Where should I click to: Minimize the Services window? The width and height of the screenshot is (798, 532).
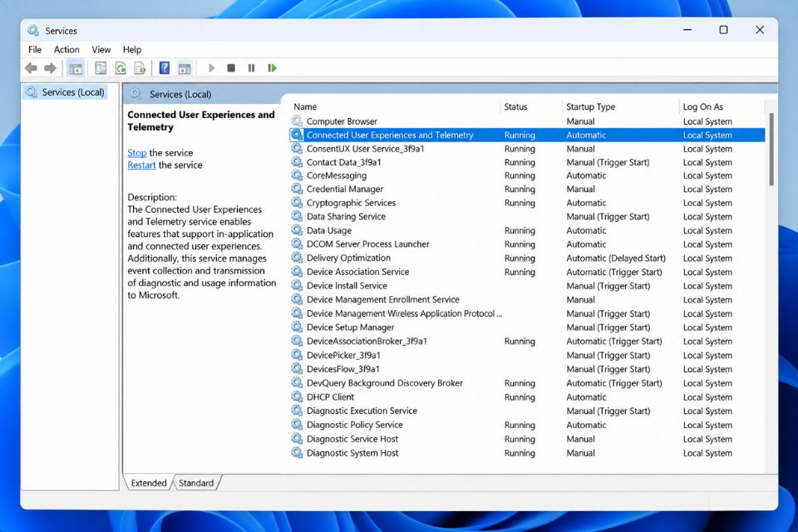[687, 30]
